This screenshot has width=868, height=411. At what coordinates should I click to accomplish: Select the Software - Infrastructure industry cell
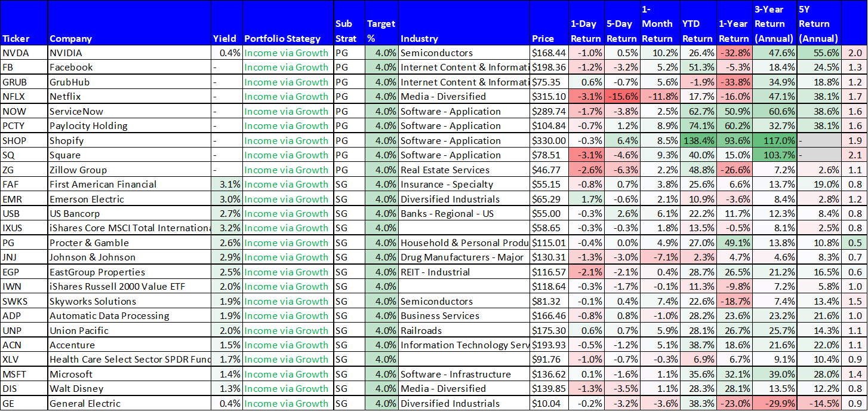pyautogui.click(x=464, y=374)
